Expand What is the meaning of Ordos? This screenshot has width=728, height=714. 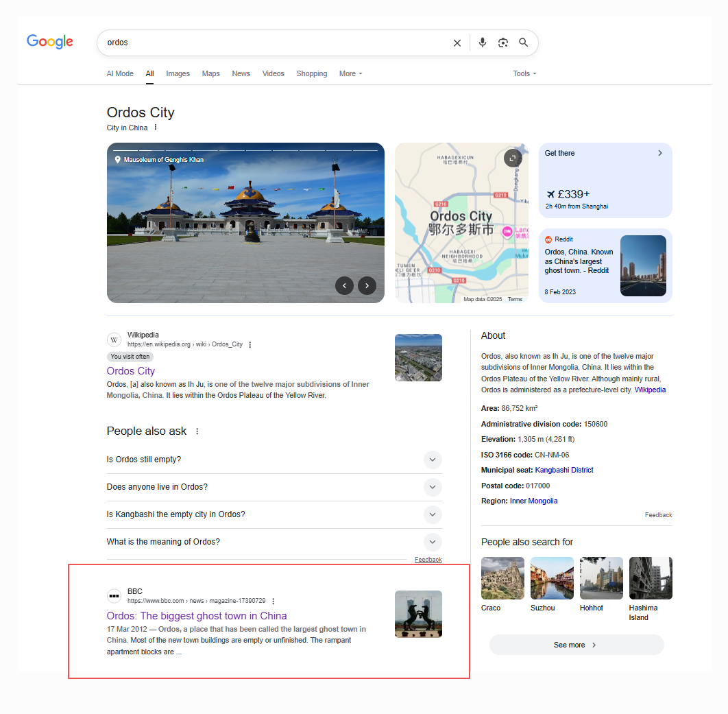tap(274, 542)
